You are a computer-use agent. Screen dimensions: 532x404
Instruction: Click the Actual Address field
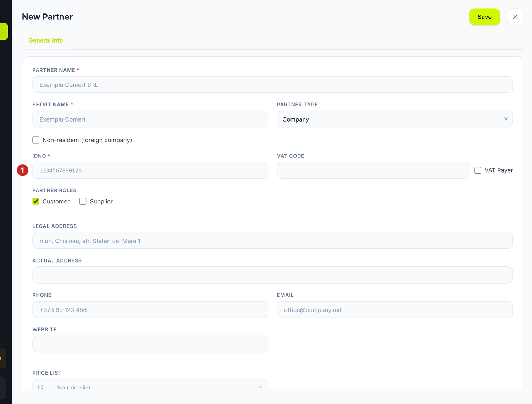coord(272,275)
